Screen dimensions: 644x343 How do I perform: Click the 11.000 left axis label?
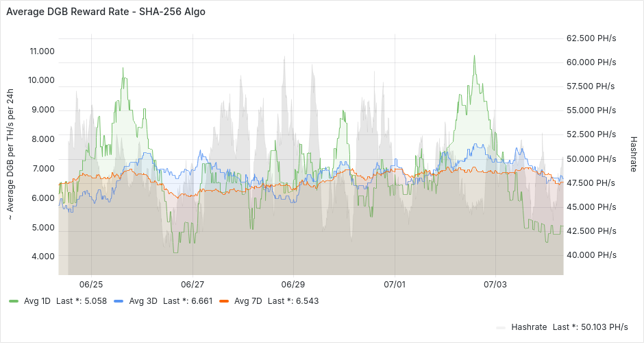point(42,51)
